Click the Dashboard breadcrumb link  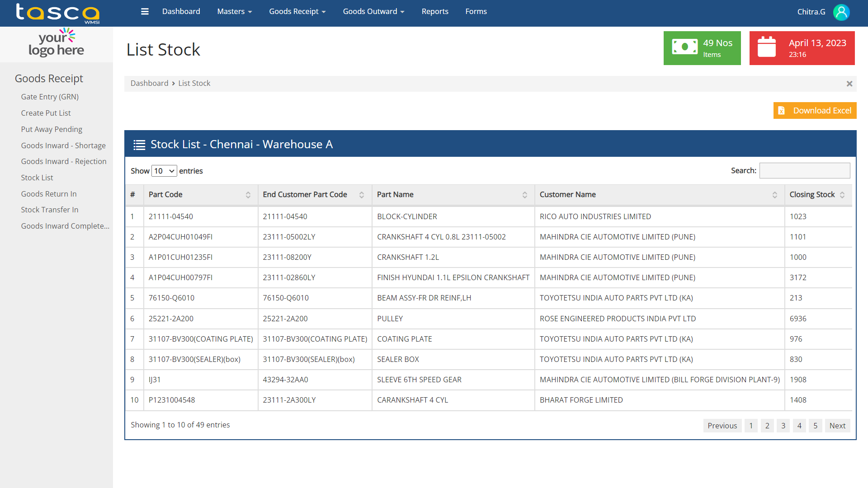pos(149,84)
